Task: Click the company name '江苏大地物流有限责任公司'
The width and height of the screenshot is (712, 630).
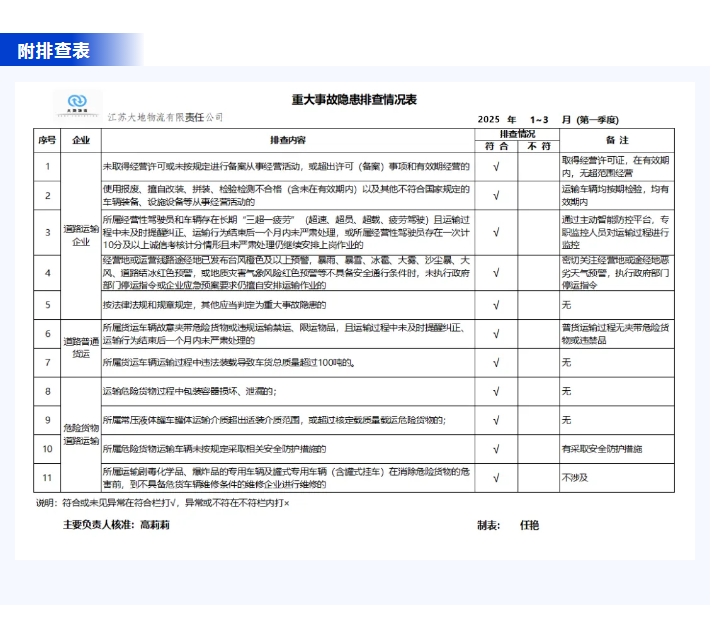Action: pyautogui.click(x=165, y=117)
